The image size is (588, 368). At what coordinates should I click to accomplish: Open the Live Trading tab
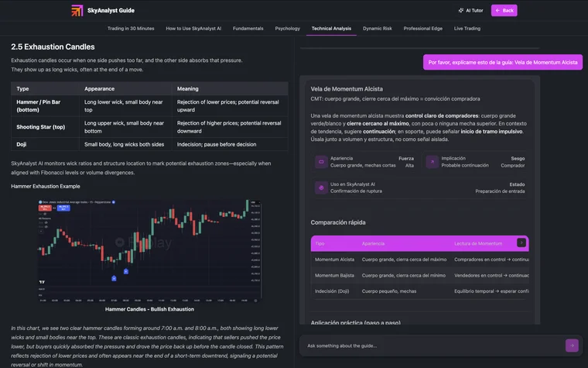pyautogui.click(x=467, y=29)
